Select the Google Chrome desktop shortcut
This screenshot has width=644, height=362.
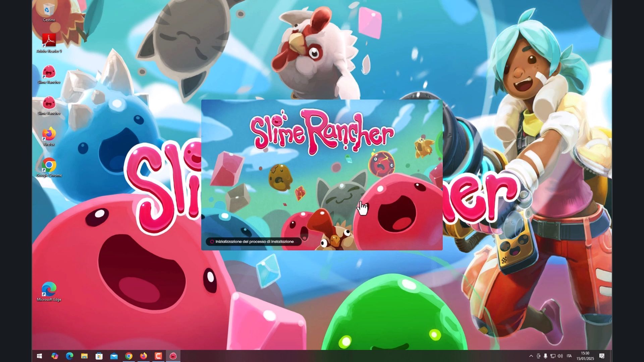click(x=49, y=167)
